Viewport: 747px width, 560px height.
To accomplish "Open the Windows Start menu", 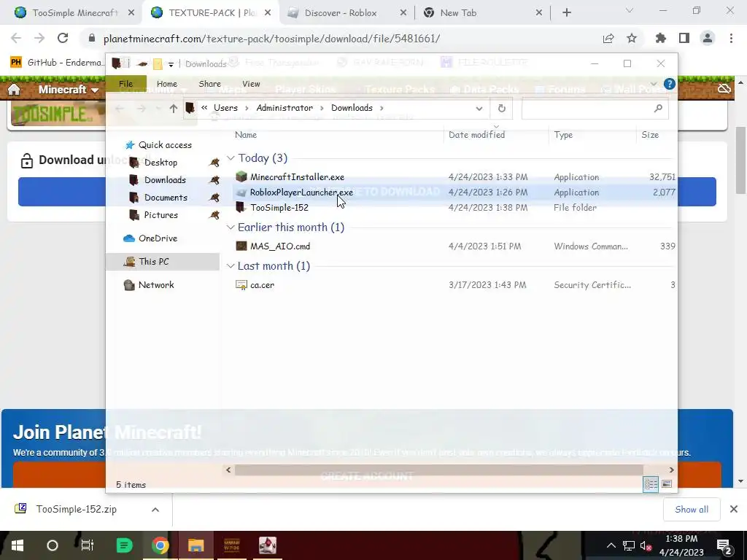I will click(x=18, y=545).
